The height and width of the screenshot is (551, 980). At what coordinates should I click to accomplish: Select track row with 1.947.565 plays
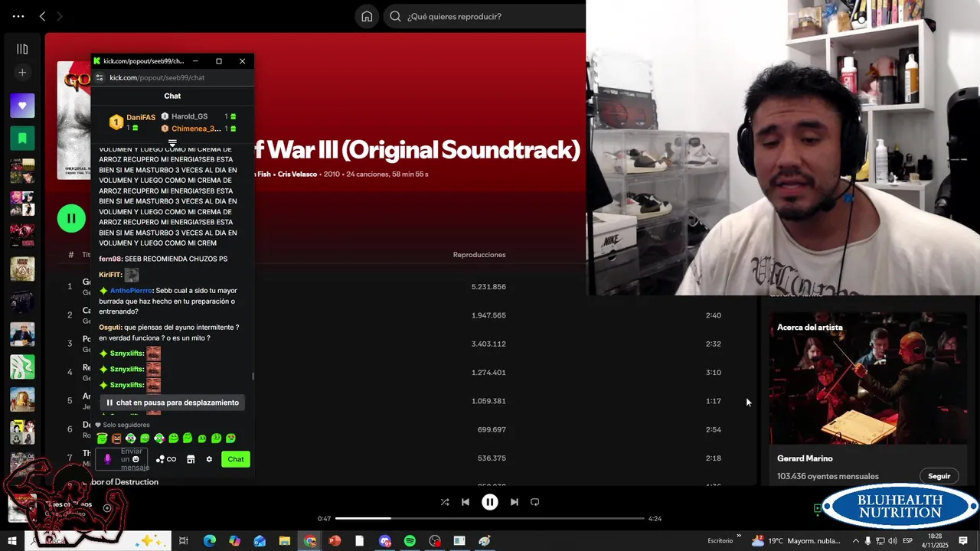(400, 315)
